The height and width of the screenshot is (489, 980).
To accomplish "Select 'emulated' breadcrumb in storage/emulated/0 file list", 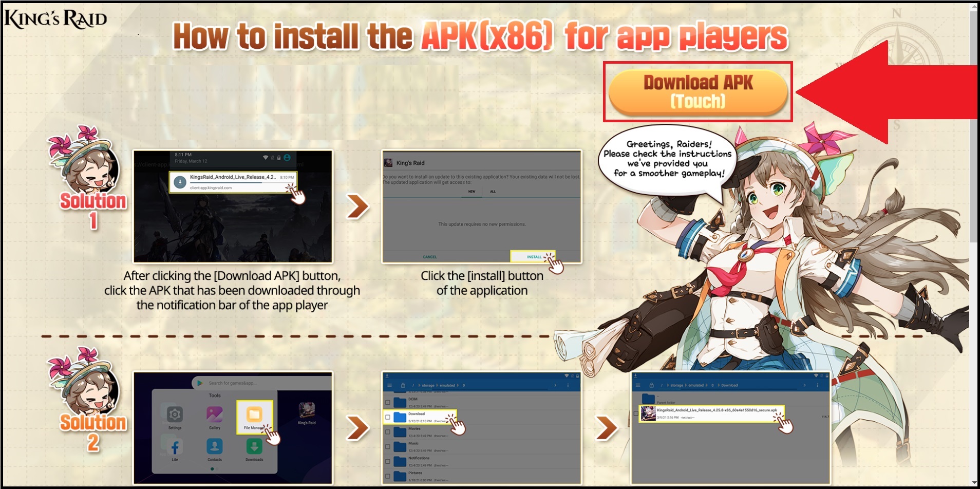I will click(447, 385).
